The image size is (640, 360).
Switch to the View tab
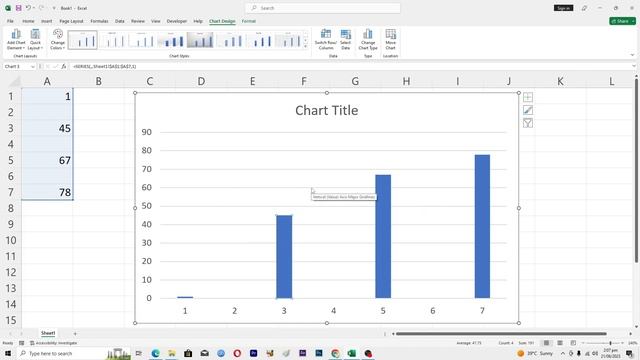(x=156, y=21)
